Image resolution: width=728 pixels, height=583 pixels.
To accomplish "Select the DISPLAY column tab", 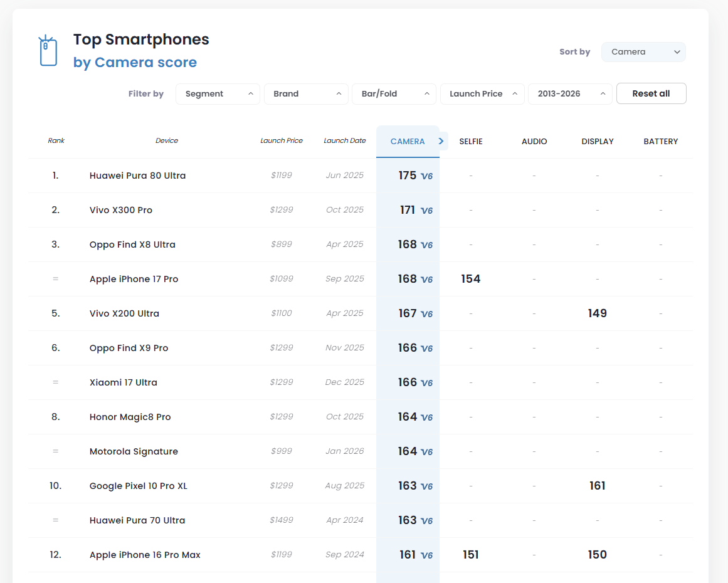I will pos(597,142).
